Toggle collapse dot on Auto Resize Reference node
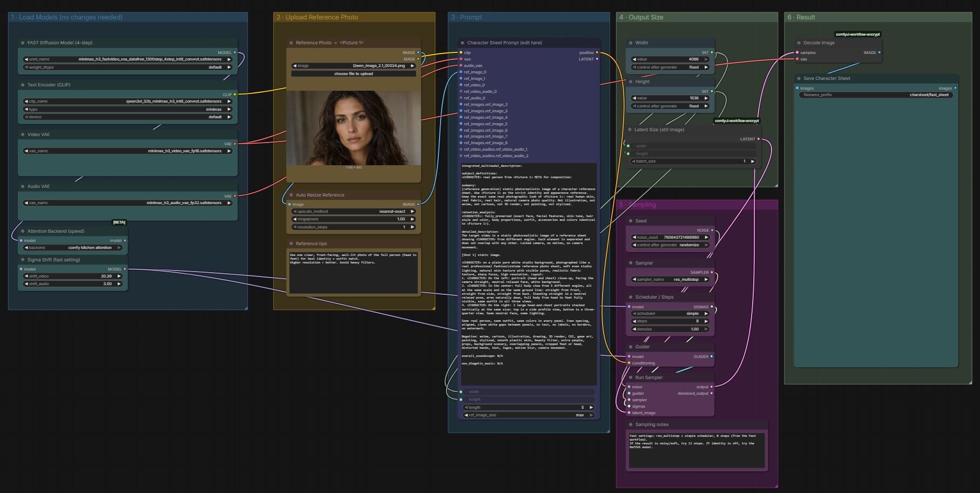The height and width of the screenshot is (493, 980). pos(291,195)
